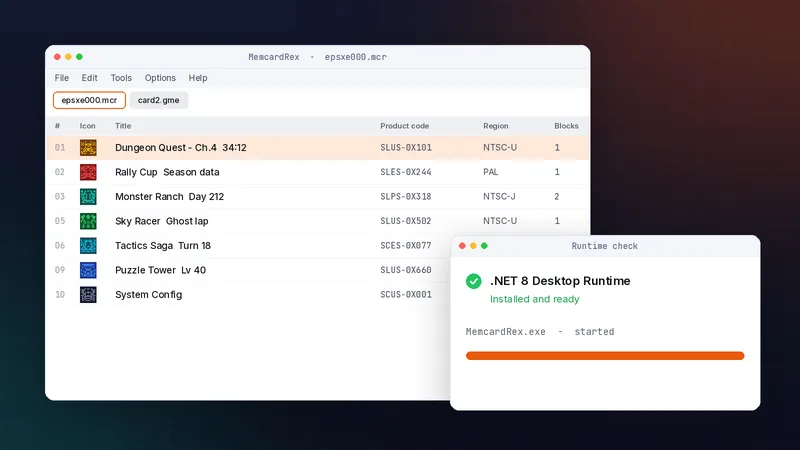Click product code SLUS-0X101
This screenshot has height=450, width=800.
(406, 148)
